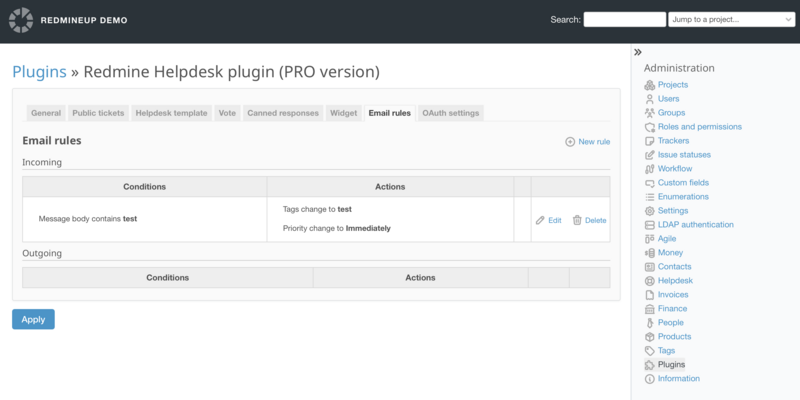Click the pencil Edit icon in rule row
This screenshot has height=400, width=800.
(540, 220)
